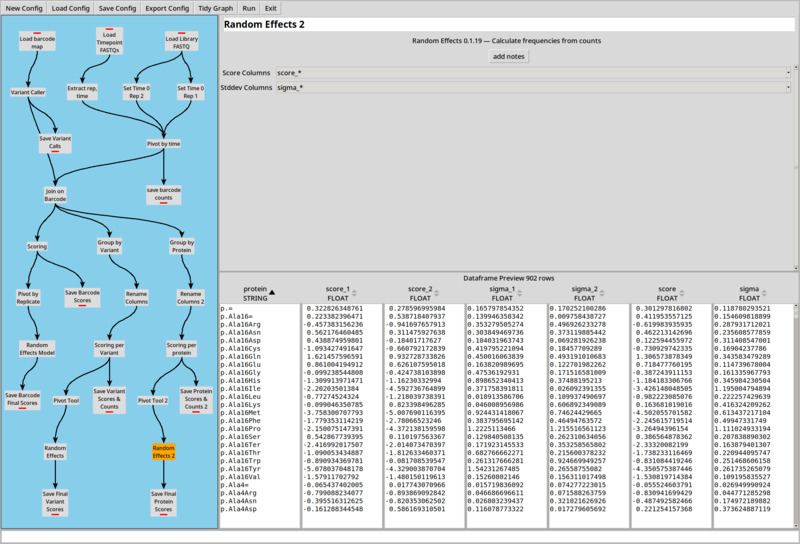Select the Set Time 0 Rep 1 node

pyautogui.click(x=190, y=92)
